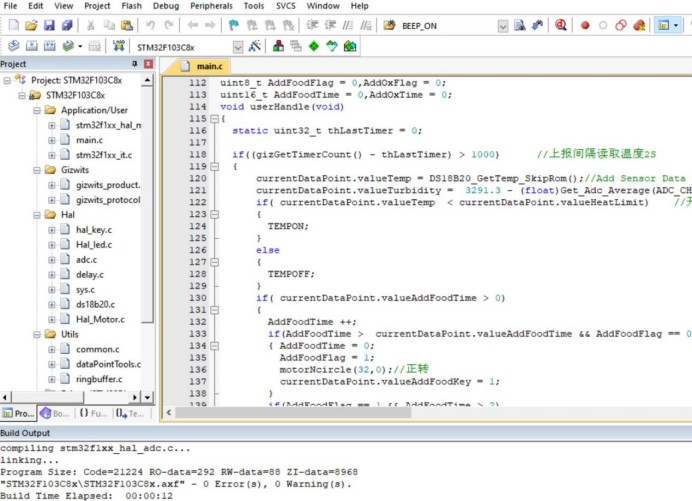Pin the Project panel
692x501 pixels.
(135, 64)
